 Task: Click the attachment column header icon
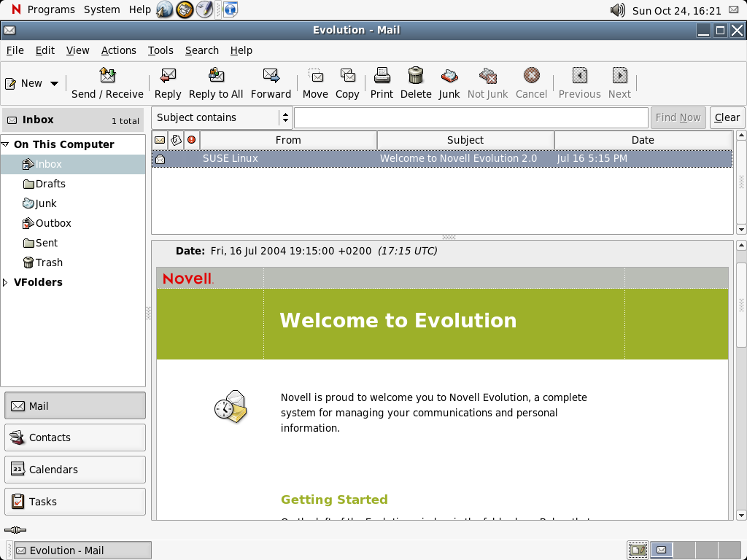pyautogui.click(x=176, y=140)
